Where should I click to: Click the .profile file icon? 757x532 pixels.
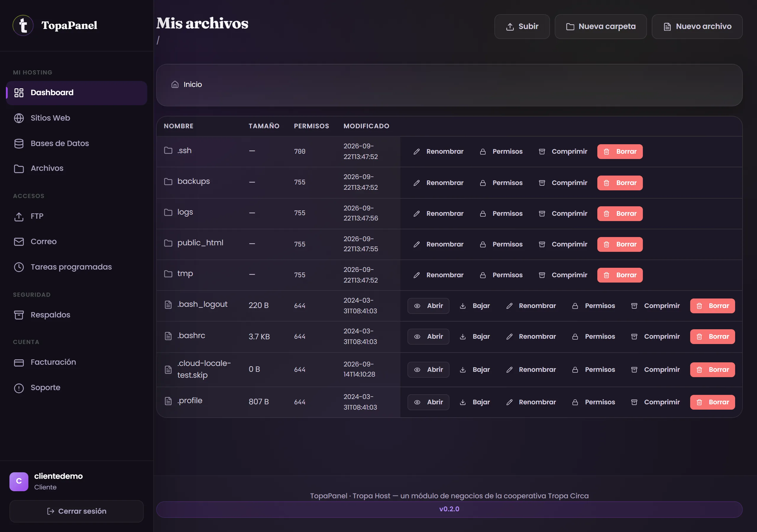[x=168, y=401]
